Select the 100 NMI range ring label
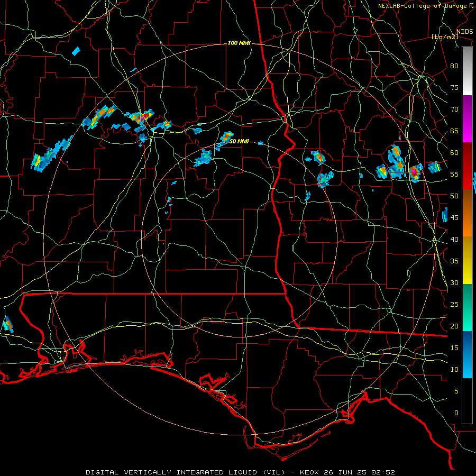The height and width of the screenshot is (476, 476). click(x=239, y=43)
